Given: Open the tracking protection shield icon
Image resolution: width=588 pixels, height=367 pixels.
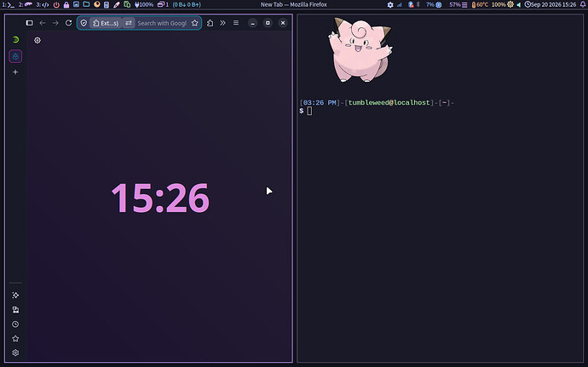Looking at the screenshot, I should coord(84,23).
